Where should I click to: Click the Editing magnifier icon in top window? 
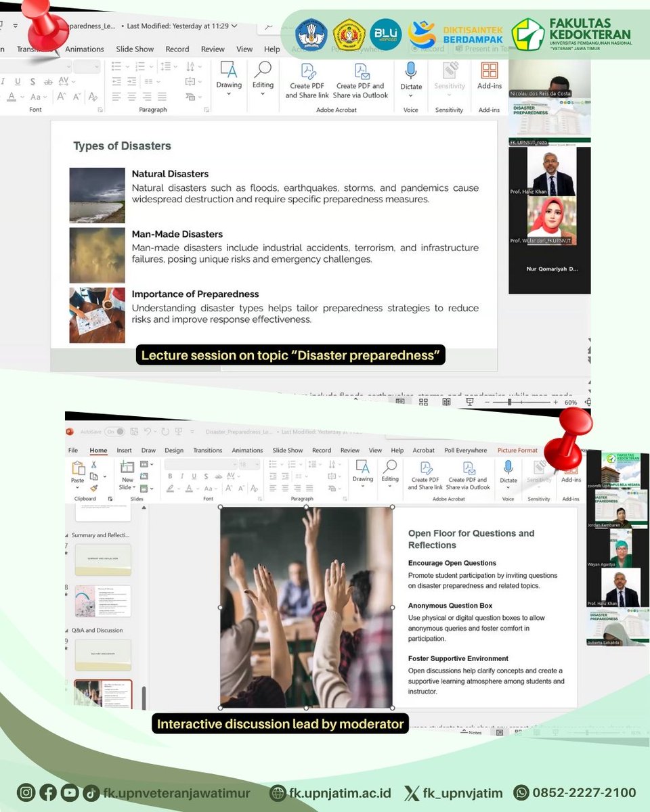[263, 70]
